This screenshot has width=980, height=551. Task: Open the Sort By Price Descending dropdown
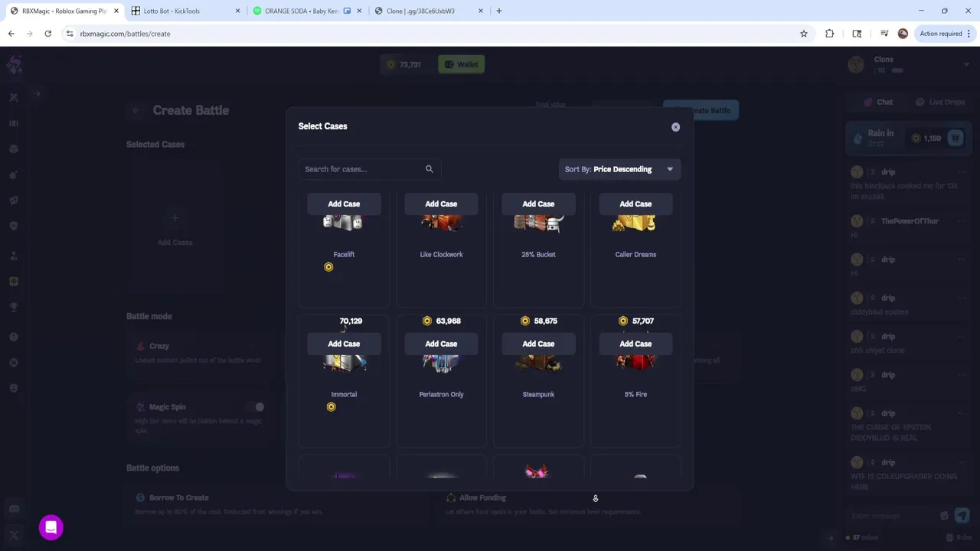[x=619, y=169]
